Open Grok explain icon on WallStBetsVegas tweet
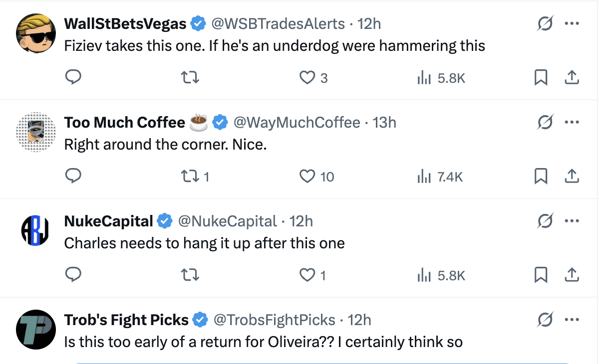Image resolution: width=603 pixels, height=364 pixels. (x=545, y=23)
